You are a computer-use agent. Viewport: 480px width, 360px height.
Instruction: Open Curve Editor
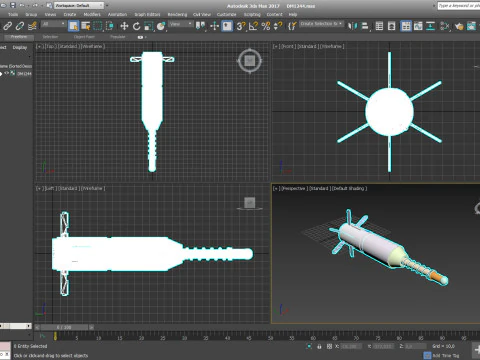[x=418, y=26]
